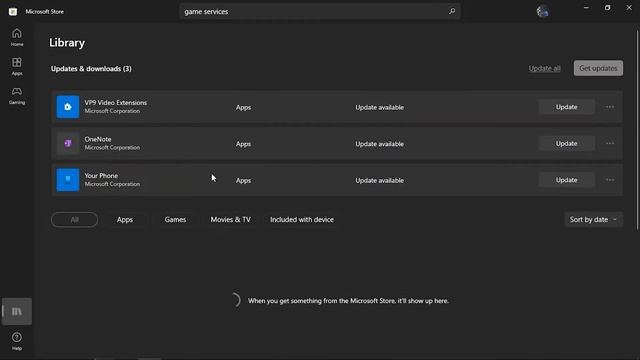
Task: Select the Games filter tab
Action: pyautogui.click(x=175, y=220)
